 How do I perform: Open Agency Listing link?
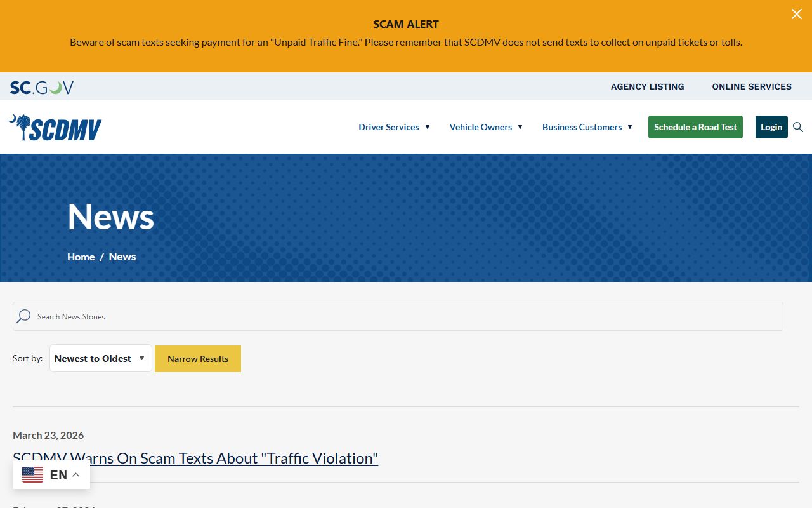pos(647,86)
